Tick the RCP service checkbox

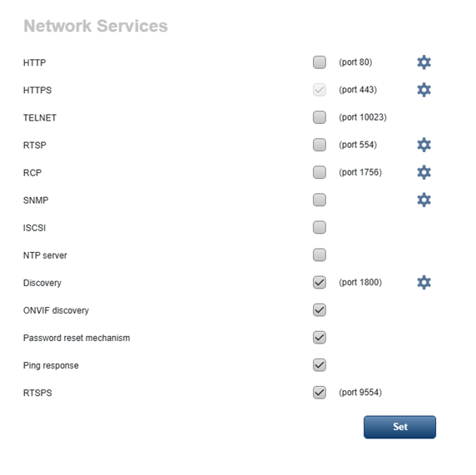click(320, 172)
